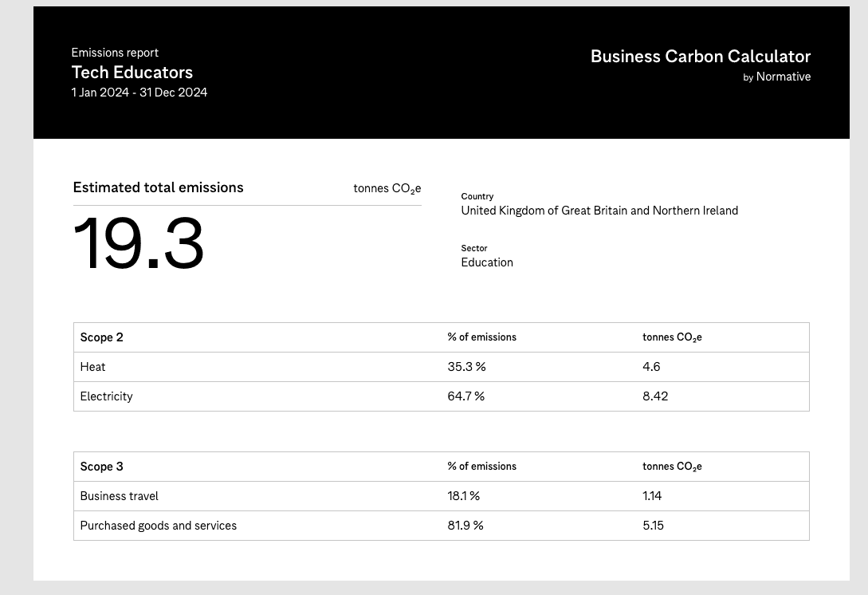Click '% of emissions' header in Scope 3 table

click(481, 467)
